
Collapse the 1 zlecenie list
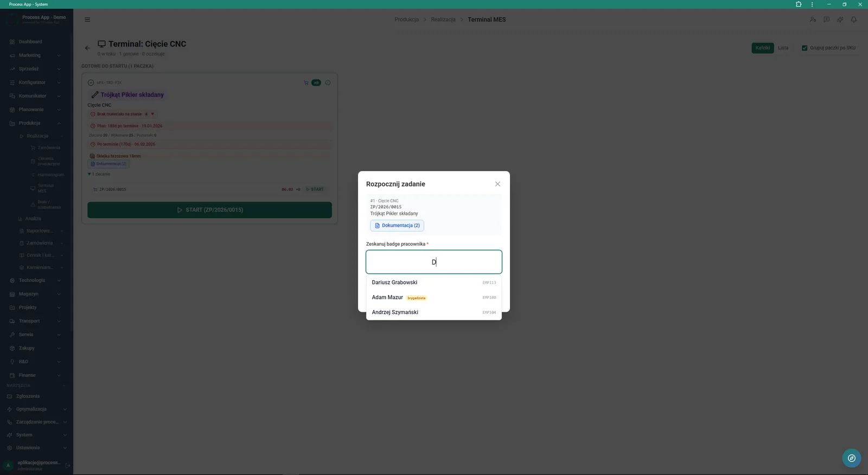click(x=99, y=174)
